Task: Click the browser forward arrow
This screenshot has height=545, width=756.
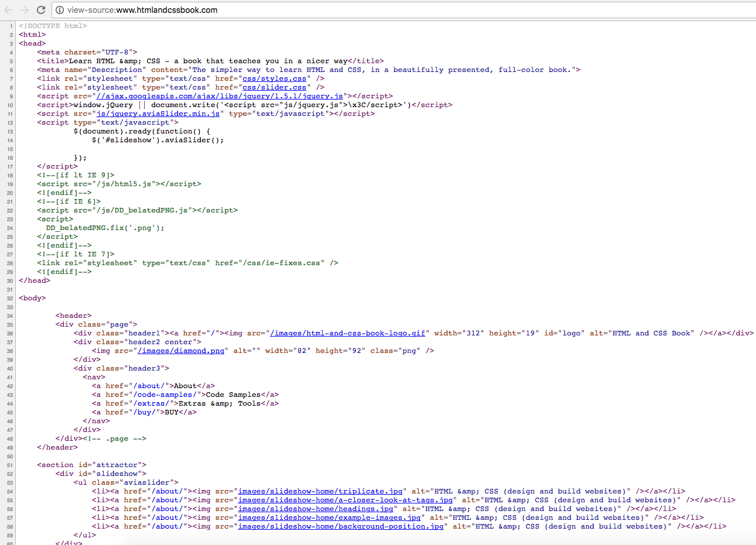Action: click(25, 10)
